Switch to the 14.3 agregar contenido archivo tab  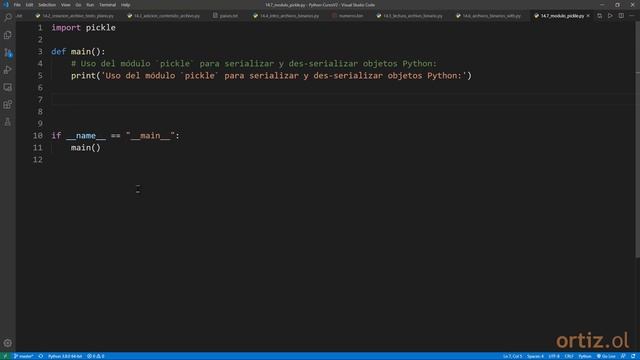(x=164, y=16)
